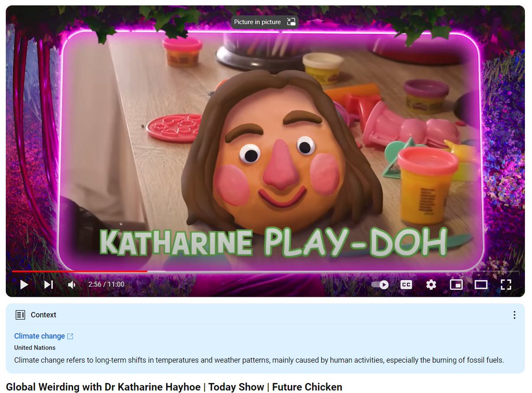Click the video title Global Weirding
The height and width of the screenshot is (393, 532).
[x=174, y=387]
